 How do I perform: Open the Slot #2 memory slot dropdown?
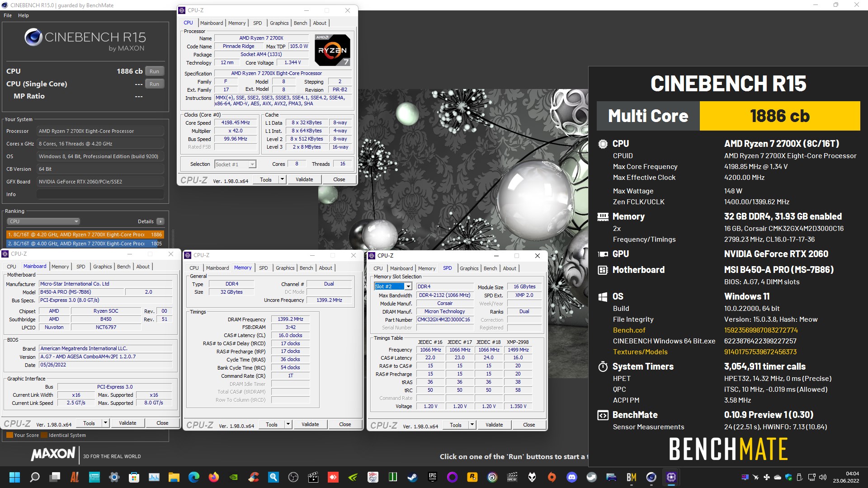tap(393, 286)
